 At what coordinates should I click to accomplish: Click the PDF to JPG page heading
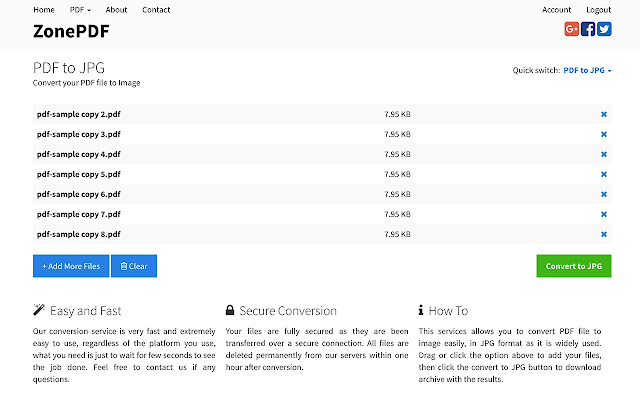point(69,68)
